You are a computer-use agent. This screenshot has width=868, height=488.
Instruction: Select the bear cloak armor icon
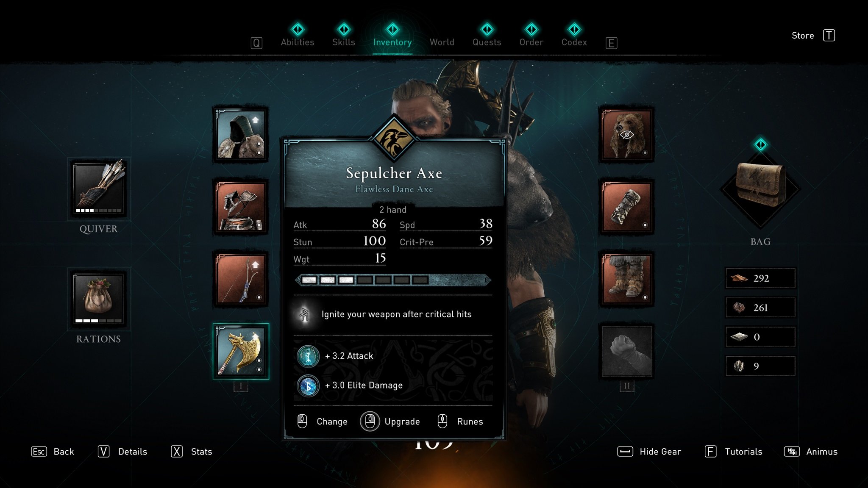628,133
